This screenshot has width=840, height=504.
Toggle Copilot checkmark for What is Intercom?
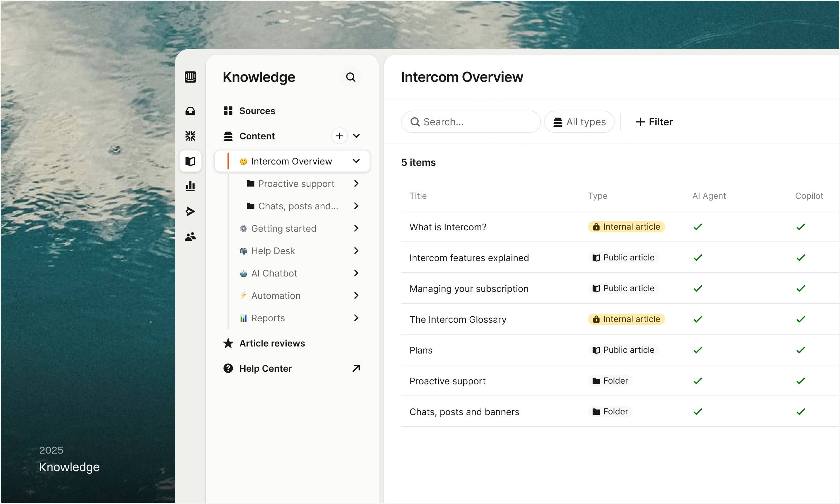point(800,227)
